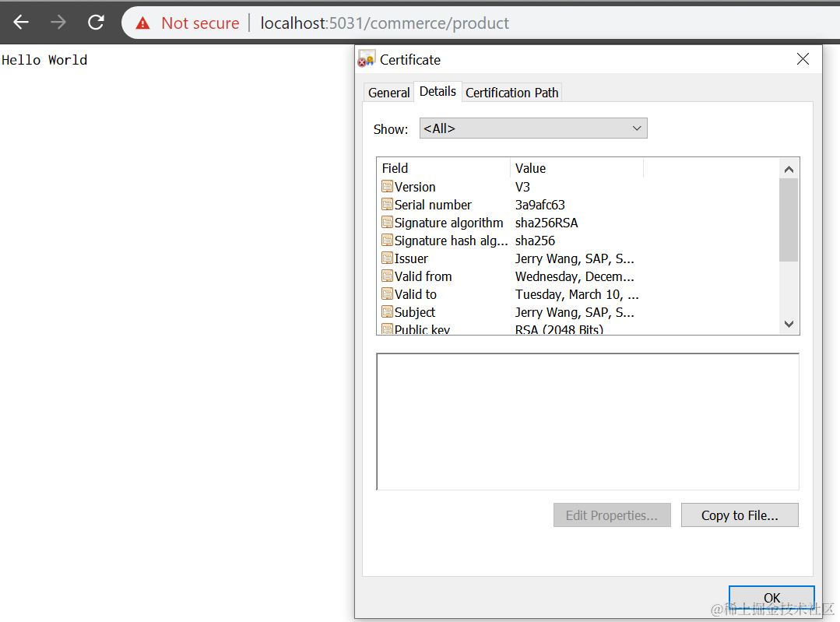Switch to the General tab

pos(388,93)
